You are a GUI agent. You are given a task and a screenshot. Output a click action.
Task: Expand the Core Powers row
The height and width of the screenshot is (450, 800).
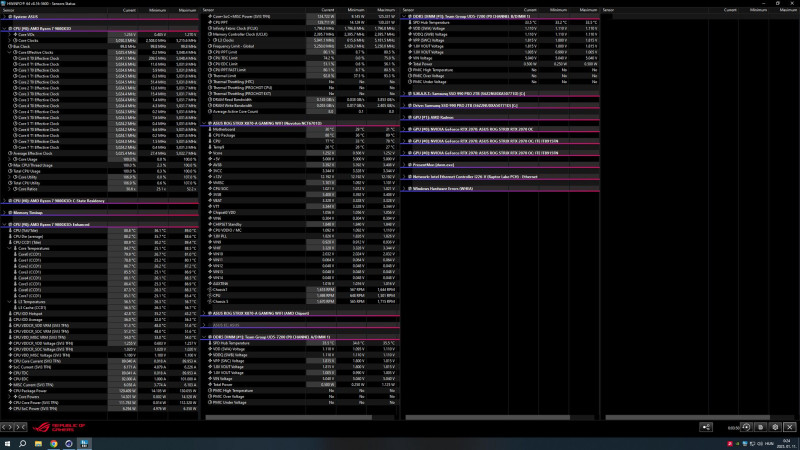(x=9, y=396)
